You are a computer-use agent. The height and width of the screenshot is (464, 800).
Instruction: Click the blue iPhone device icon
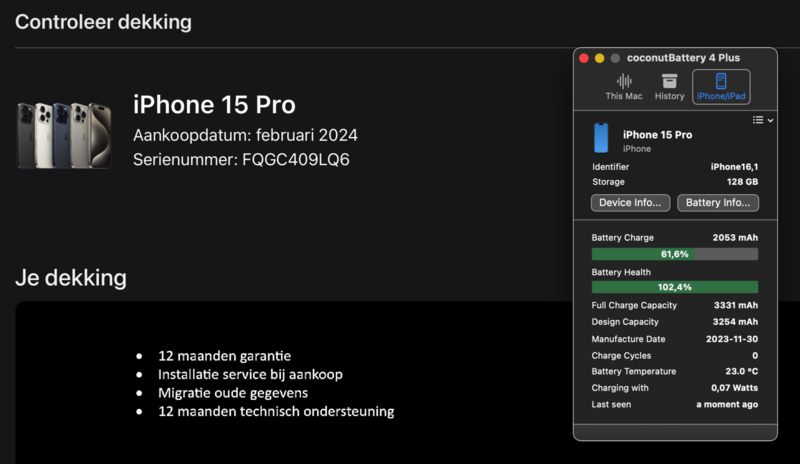601,138
